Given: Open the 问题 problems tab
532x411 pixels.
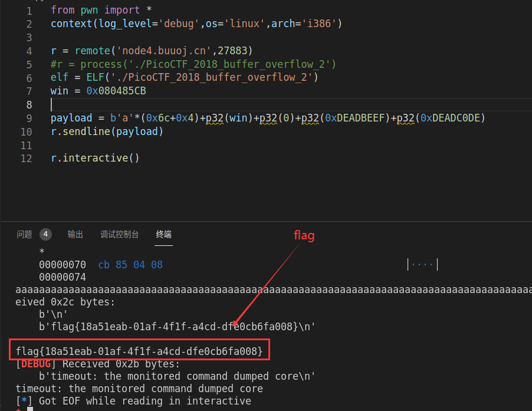Looking at the screenshot, I should (x=24, y=234).
